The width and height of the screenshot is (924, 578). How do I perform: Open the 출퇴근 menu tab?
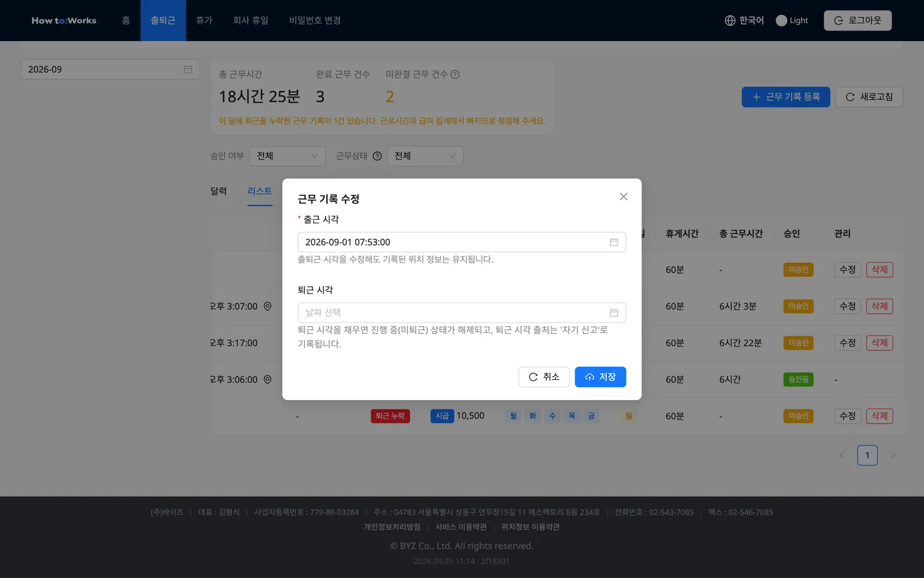[x=163, y=20]
